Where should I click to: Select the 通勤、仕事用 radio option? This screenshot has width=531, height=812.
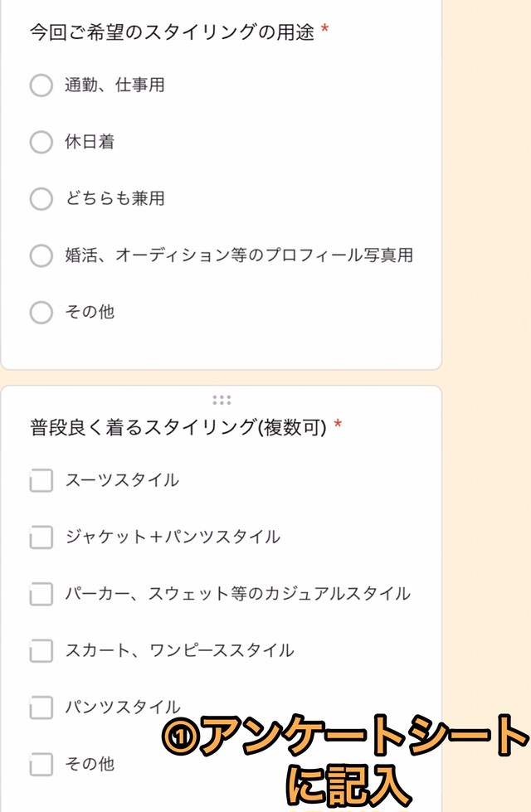(x=41, y=85)
